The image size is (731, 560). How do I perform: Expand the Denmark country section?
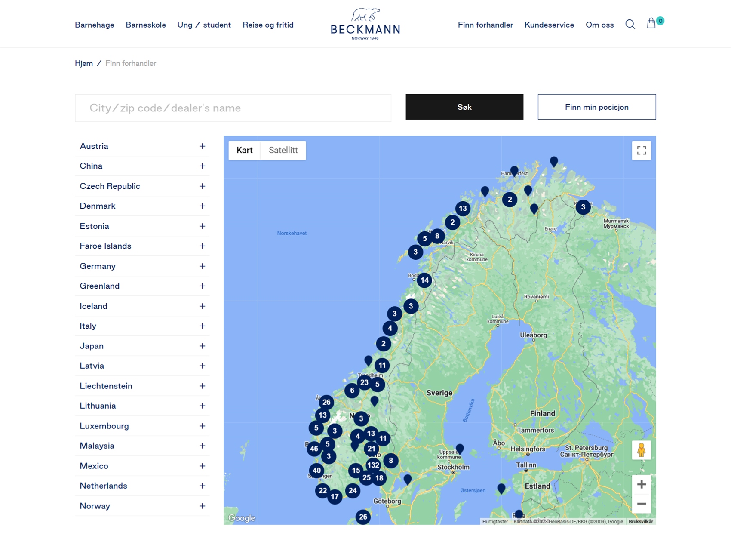[x=202, y=206]
